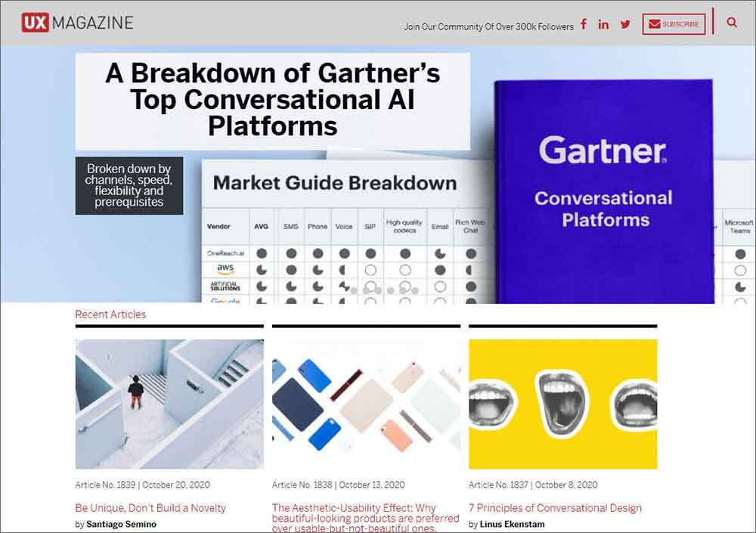This screenshot has width=756, height=533.
Task: Go to the last carousel slide dot
Action: point(415,290)
